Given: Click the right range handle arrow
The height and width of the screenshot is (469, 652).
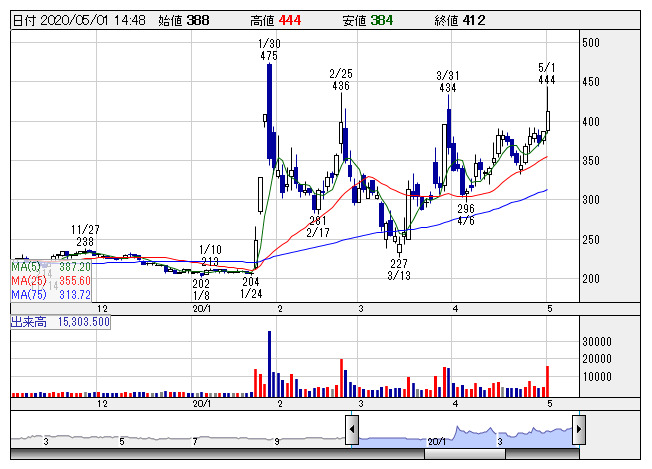Looking at the screenshot, I should 579,429.
